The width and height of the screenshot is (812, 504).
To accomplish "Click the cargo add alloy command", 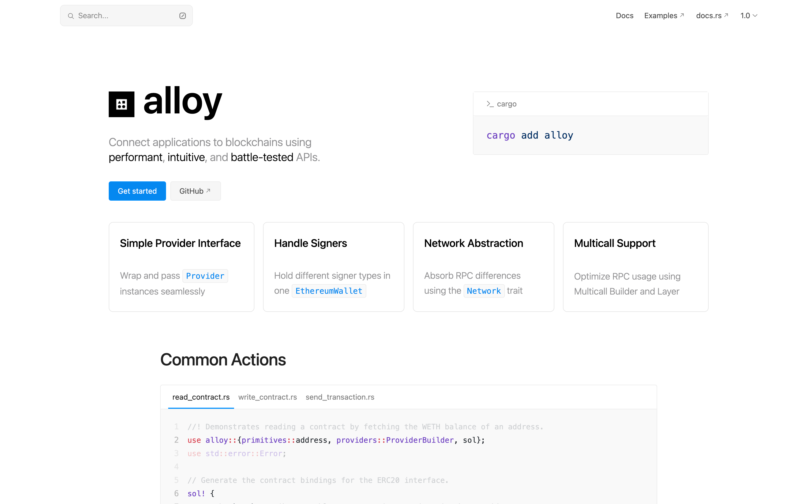I will 530,135.
